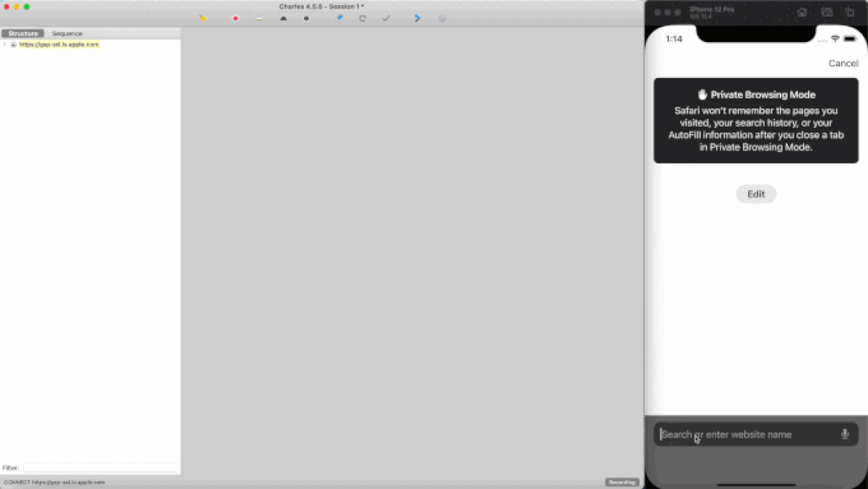
Task: Toggle throttling turtle icon
Action: point(284,18)
